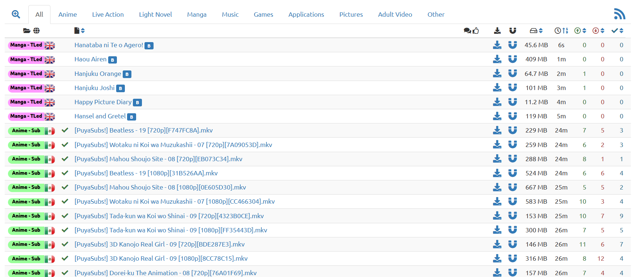Viewport: 644px width, 277px height.
Task: Switch to the Light Novel tab
Action: tap(155, 15)
